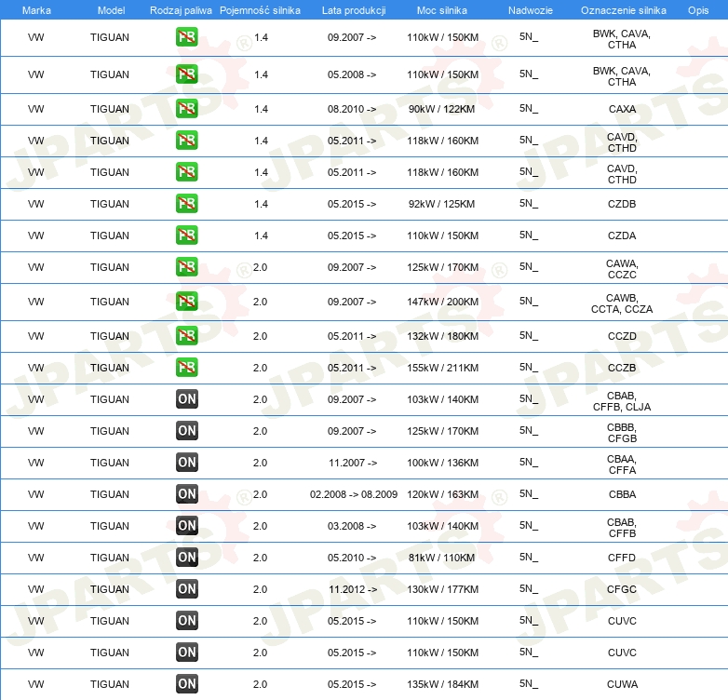Click the '03.2008 ->' production date
Screen dimensions: 728x700
tap(352, 526)
